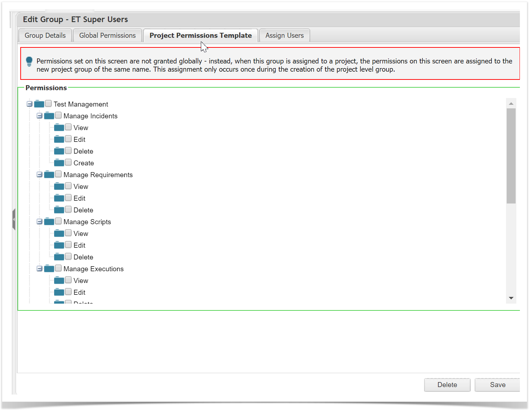Image resolution: width=532 pixels, height=412 pixels.
Task: Click folder icon beside View under Manage Scripts
Action: (x=59, y=233)
